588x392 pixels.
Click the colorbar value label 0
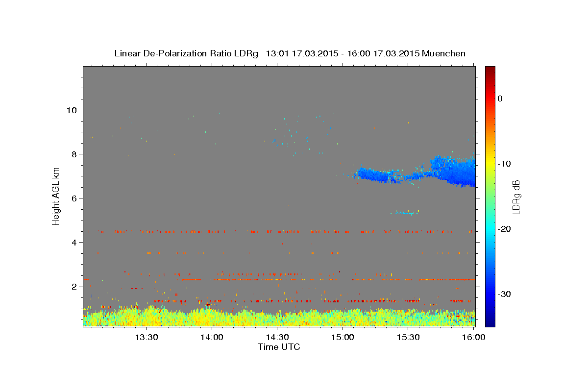tap(500, 98)
